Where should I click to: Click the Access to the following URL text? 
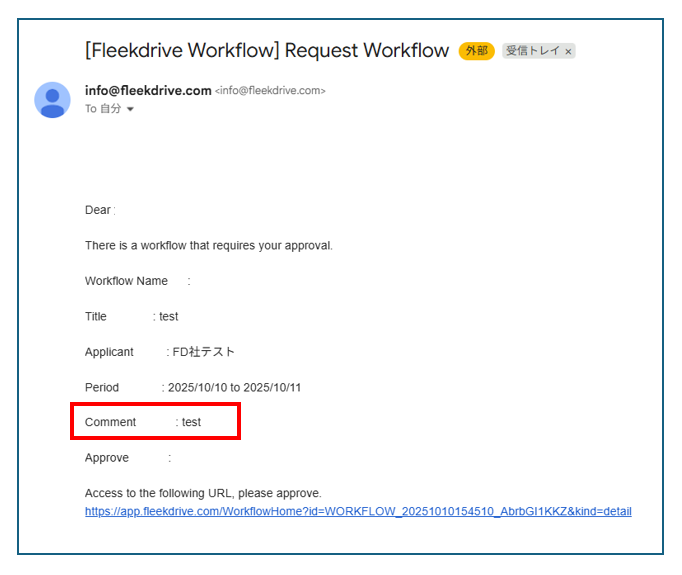pyautogui.click(x=203, y=493)
